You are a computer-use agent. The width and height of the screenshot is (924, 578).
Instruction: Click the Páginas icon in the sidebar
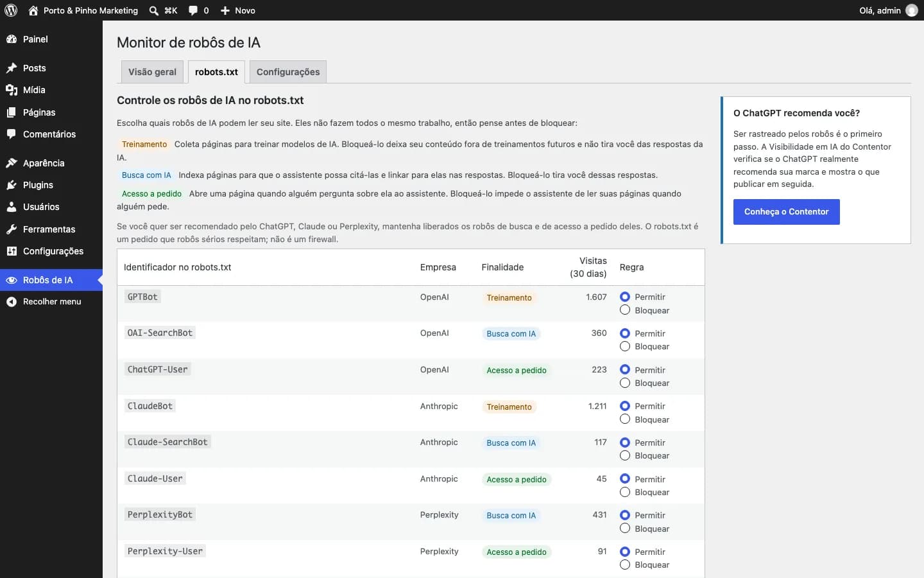12,112
